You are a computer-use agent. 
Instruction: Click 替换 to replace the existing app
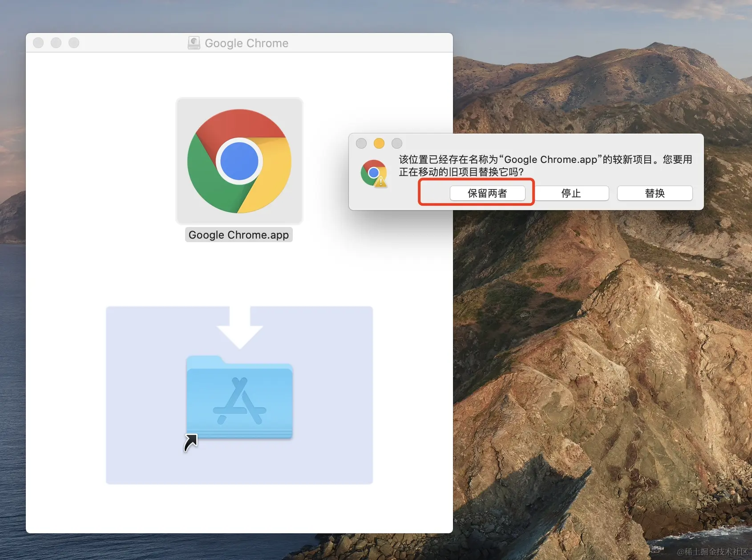(655, 193)
